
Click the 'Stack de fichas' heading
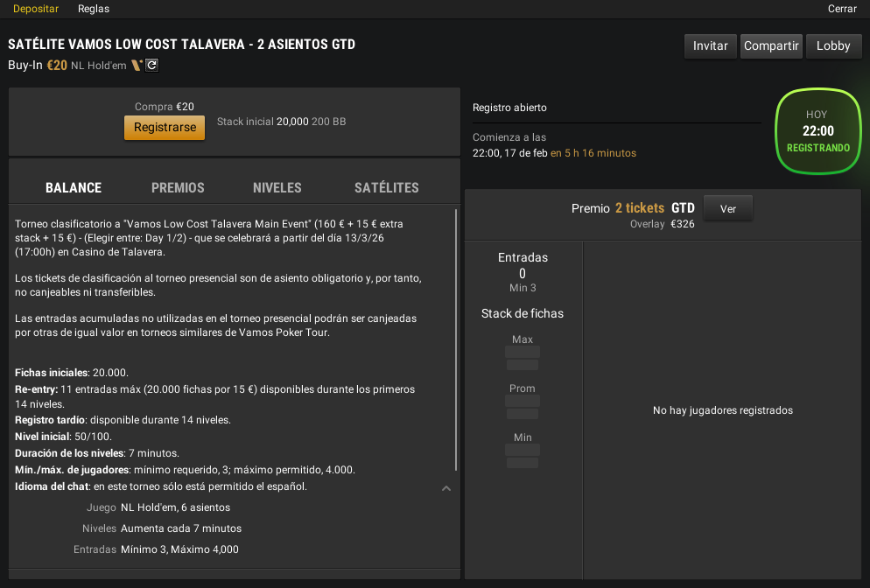tap(523, 313)
